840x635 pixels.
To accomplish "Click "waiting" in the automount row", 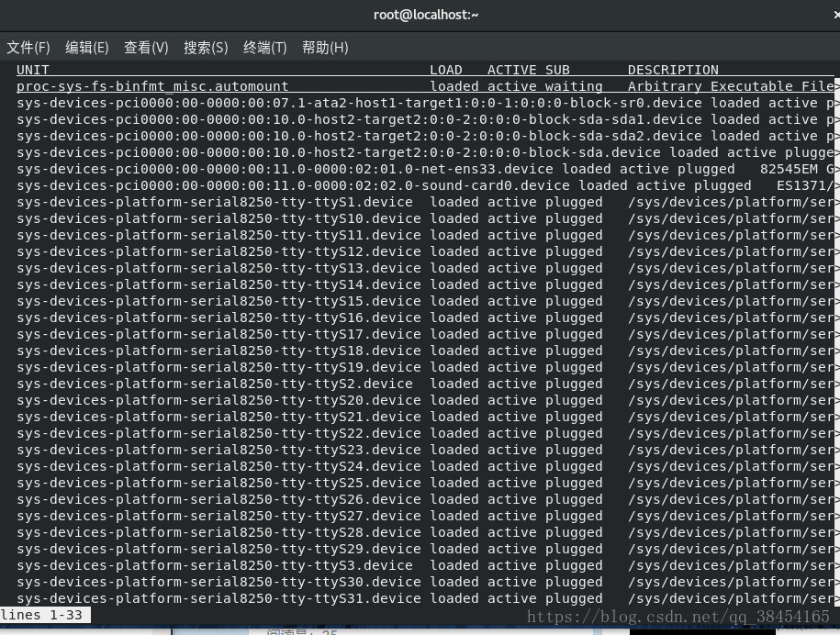I will point(574,86).
